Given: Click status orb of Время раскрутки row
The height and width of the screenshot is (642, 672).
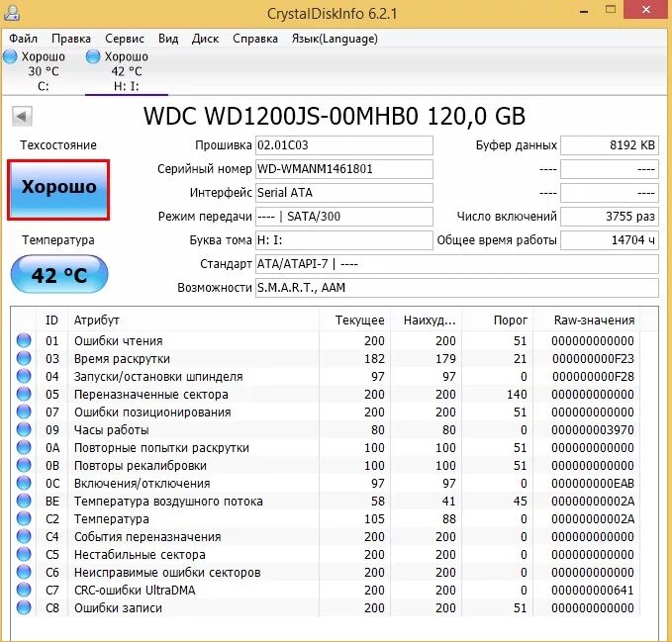Looking at the screenshot, I should pyautogui.click(x=24, y=358).
